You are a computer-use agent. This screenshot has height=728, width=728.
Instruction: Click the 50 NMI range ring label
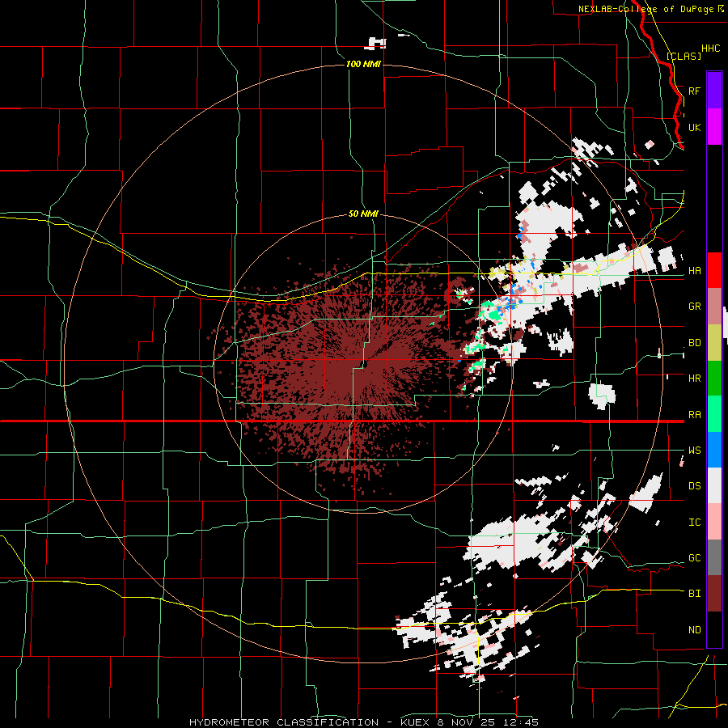point(363,214)
